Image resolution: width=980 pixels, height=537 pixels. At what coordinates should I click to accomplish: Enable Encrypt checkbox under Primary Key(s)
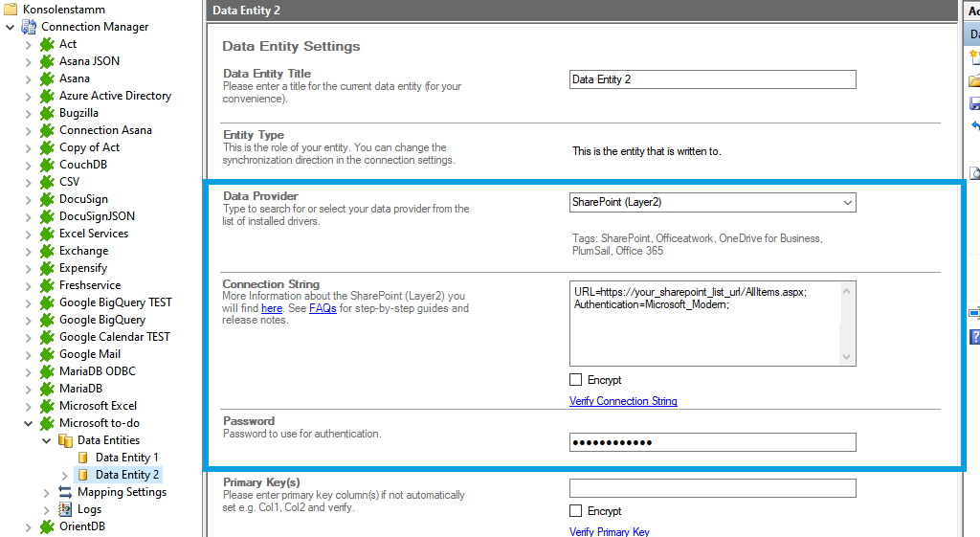coord(575,511)
